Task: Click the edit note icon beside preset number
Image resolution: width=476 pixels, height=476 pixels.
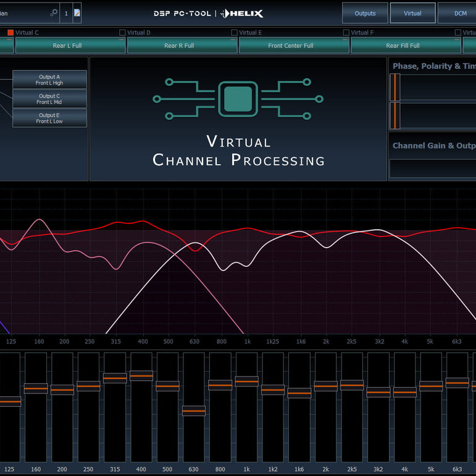Action: click(77, 12)
